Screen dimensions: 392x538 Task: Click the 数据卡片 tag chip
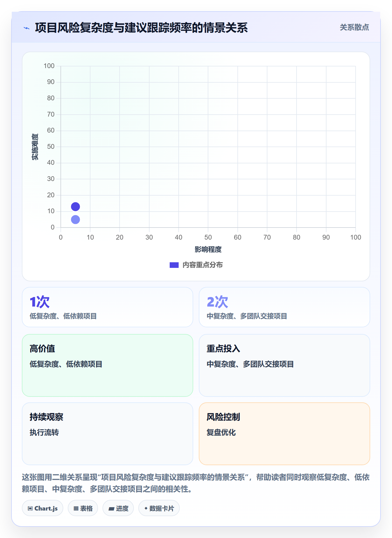[x=159, y=508]
